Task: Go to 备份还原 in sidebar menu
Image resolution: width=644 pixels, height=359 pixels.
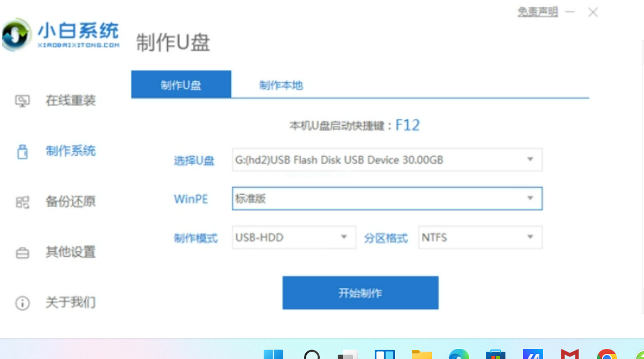Action: coord(71,202)
